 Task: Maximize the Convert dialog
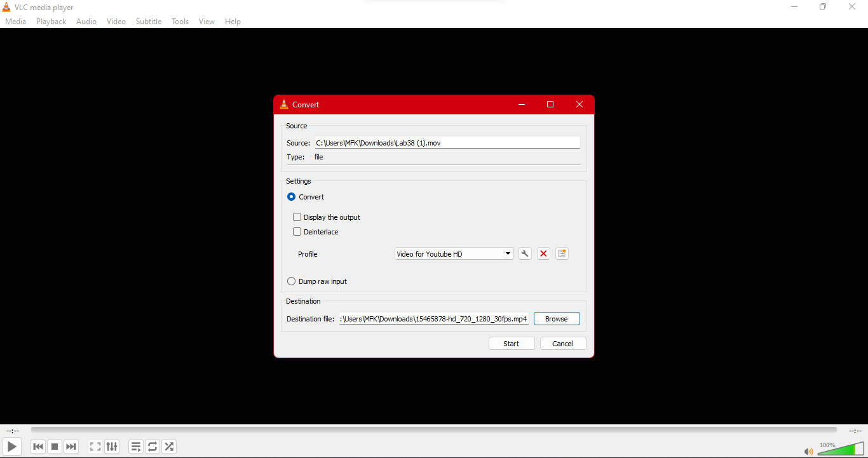(550, 105)
